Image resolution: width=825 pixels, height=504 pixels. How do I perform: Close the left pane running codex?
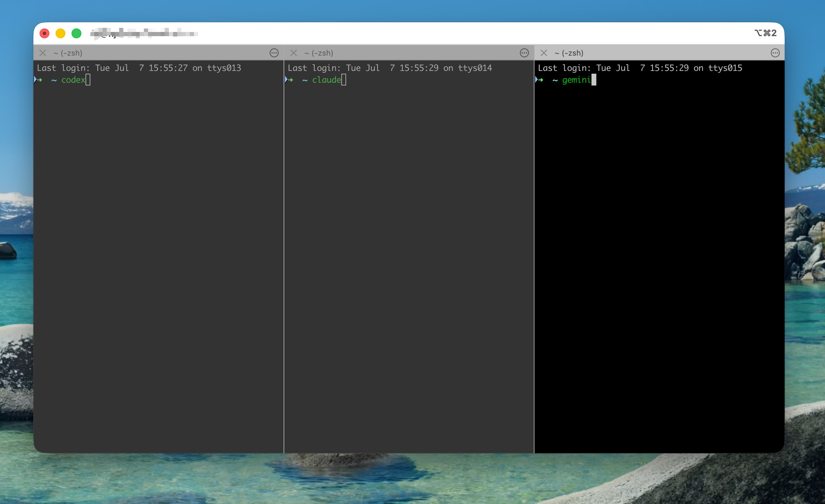coord(43,53)
